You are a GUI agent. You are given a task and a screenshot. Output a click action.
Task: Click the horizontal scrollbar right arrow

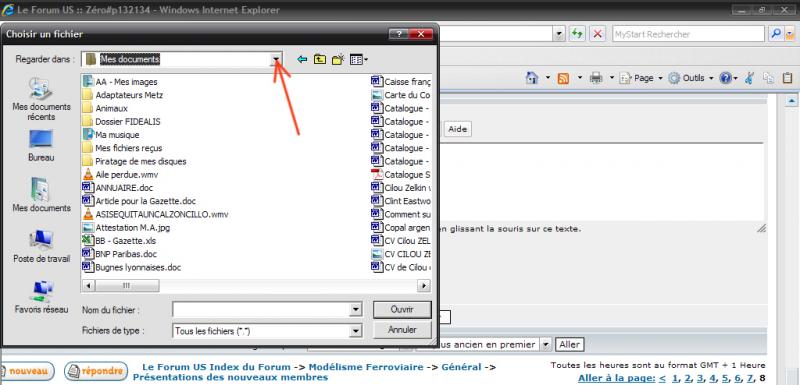[423, 286]
